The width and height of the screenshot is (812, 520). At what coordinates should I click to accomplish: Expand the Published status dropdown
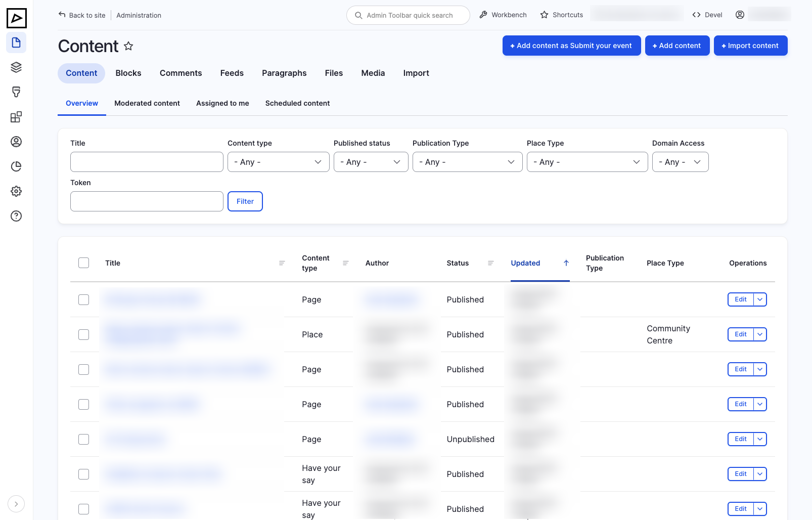pos(371,162)
